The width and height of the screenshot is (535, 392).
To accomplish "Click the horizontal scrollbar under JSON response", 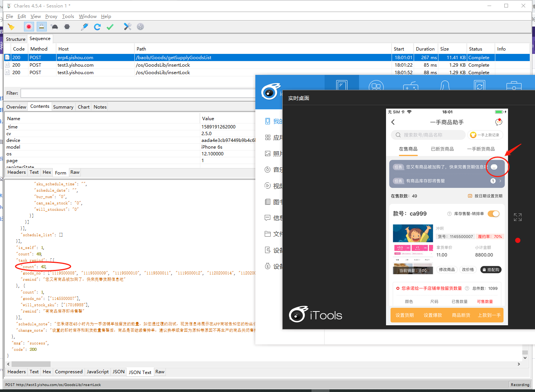I will coord(31,364).
